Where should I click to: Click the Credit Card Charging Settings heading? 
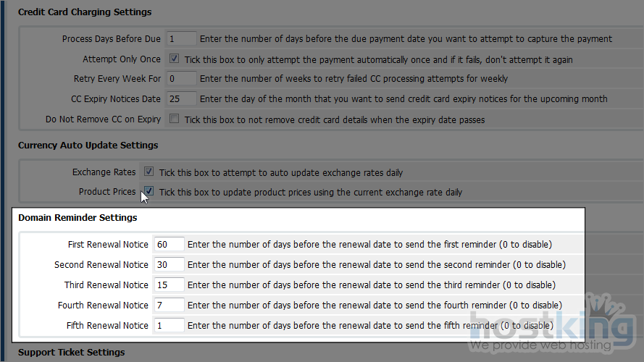85,12
